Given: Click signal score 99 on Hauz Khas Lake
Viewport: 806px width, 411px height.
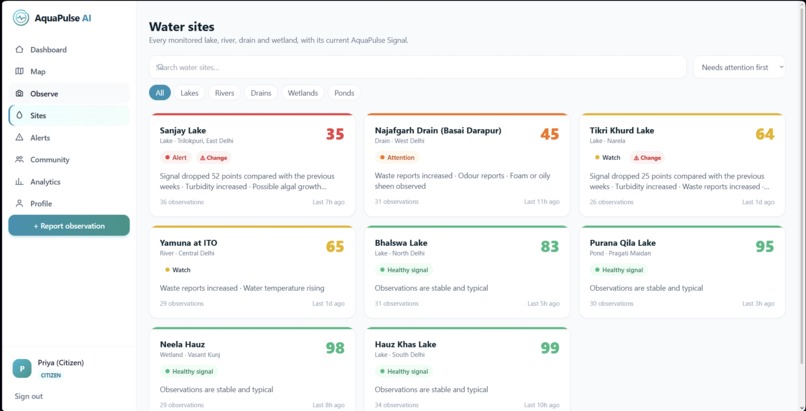Looking at the screenshot, I should [x=549, y=348].
